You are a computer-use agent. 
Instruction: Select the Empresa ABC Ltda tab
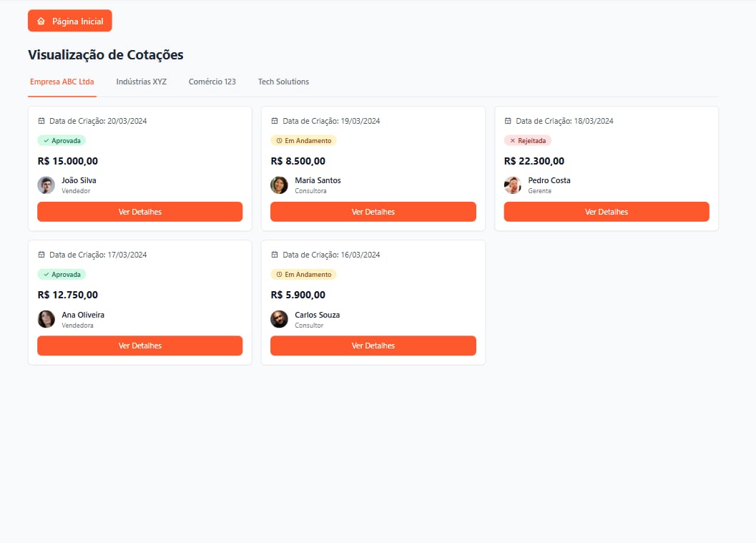click(62, 82)
